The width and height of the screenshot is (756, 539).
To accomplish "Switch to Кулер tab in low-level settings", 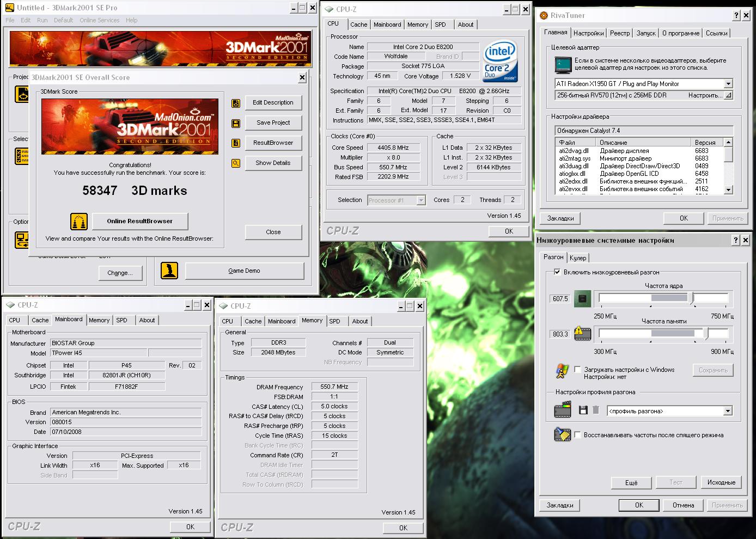I will pos(578,258).
